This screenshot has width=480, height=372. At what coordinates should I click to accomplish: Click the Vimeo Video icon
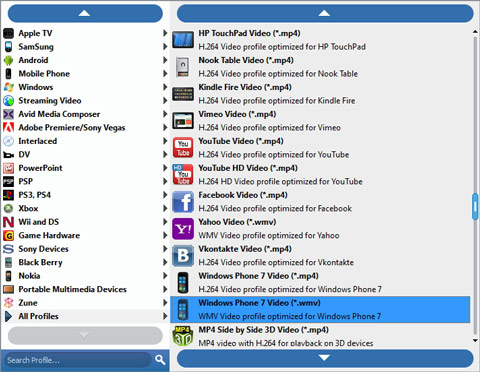tap(183, 121)
